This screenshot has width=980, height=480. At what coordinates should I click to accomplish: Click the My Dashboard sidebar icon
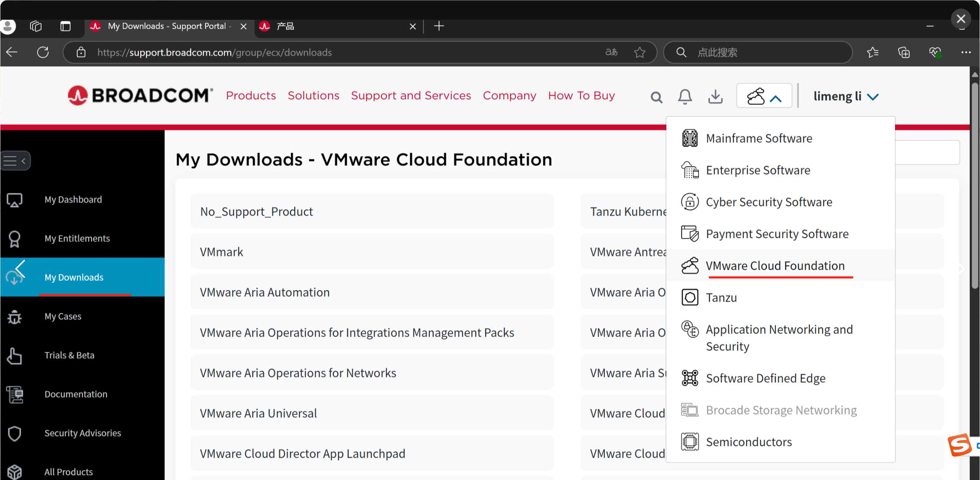(14, 199)
